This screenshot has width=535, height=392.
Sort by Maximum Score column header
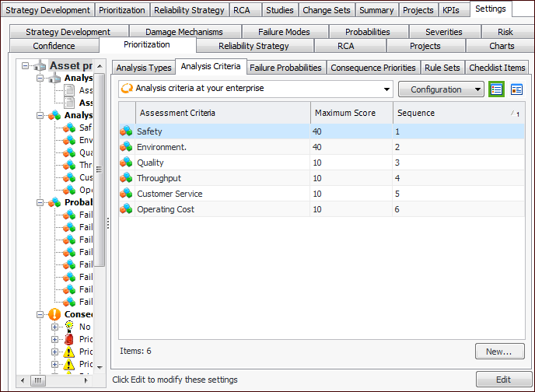point(351,113)
